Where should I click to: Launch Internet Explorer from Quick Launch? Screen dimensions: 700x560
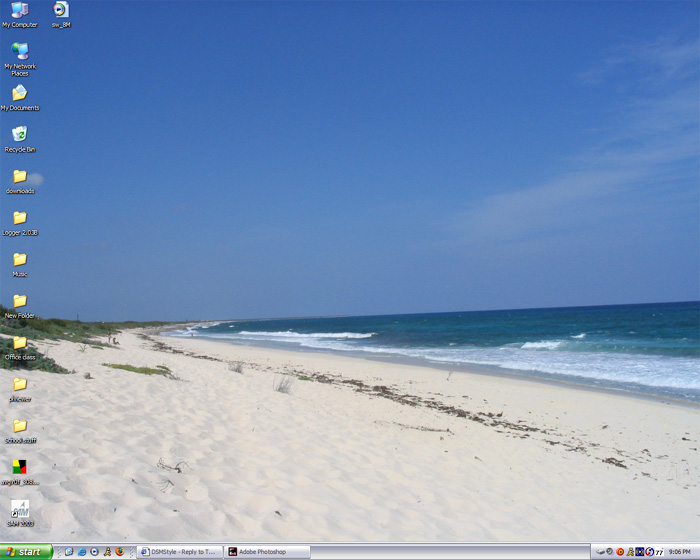(82, 552)
